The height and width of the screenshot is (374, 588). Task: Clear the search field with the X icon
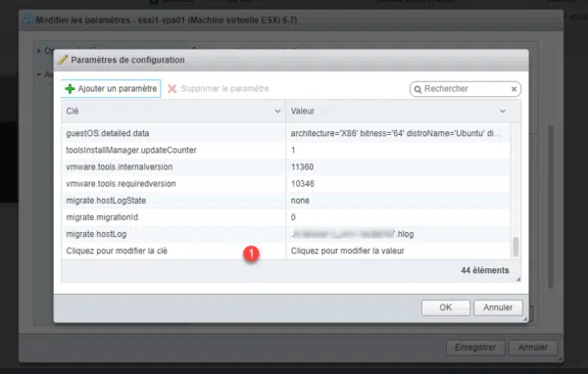pos(514,89)
